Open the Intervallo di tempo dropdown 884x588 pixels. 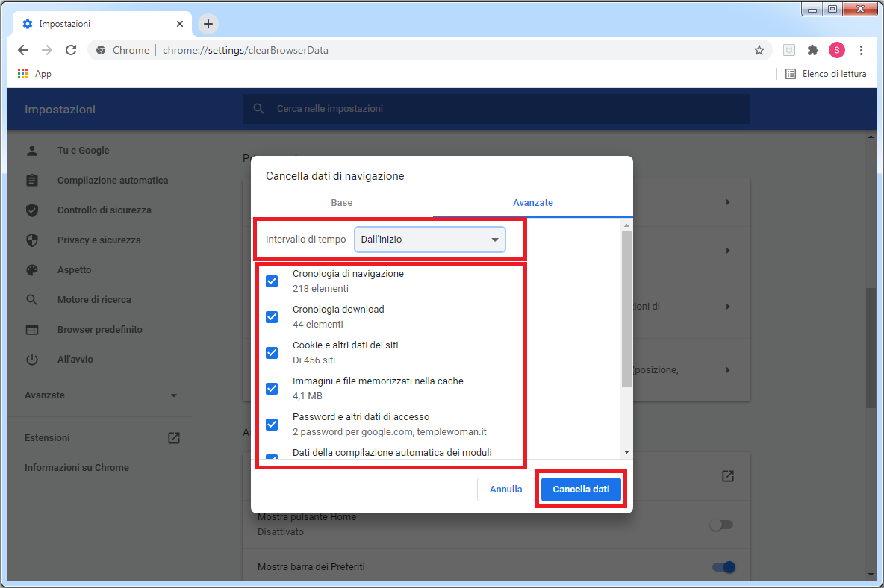(x=429, y=240)
